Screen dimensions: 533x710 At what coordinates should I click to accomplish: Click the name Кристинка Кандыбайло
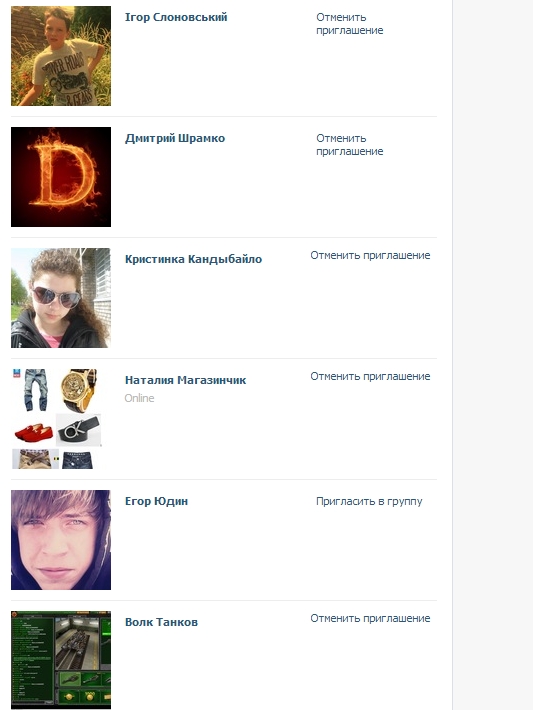(193, 259)
